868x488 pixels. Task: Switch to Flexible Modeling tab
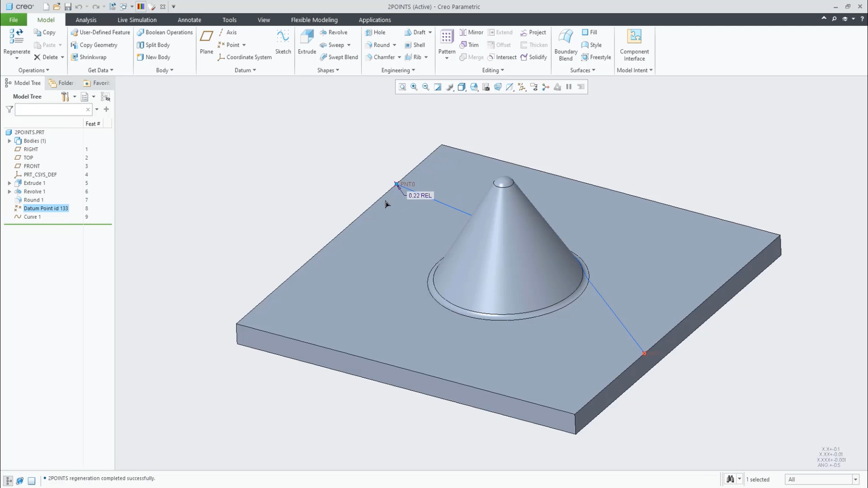[314, 20]
